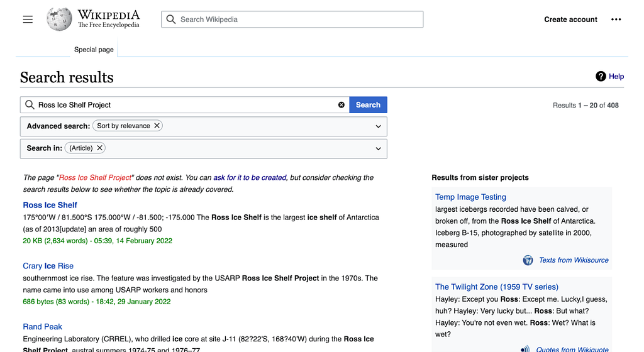The image size is (644, 352).
Task: Clear the Ross Ice Shelf Project search text
Action: pos(341,105)
